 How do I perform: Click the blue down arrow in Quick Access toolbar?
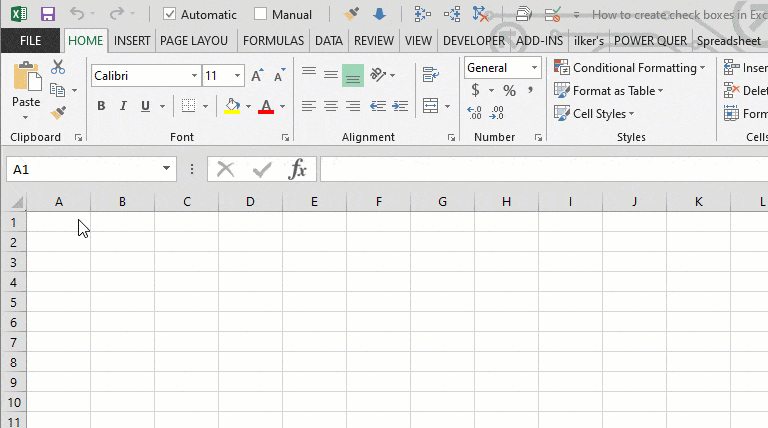point(379,14)
